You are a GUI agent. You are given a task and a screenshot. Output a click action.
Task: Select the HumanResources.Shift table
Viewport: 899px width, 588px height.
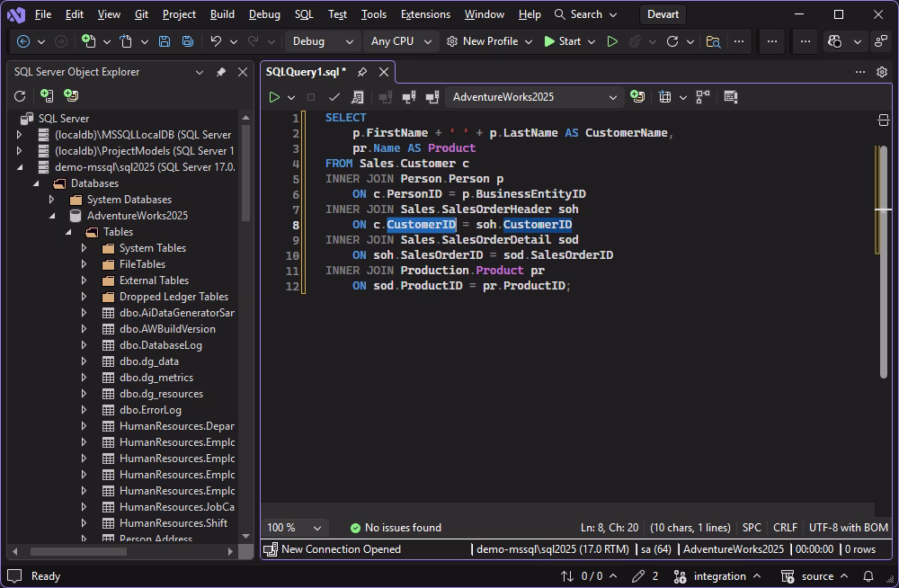coord(174,523)
